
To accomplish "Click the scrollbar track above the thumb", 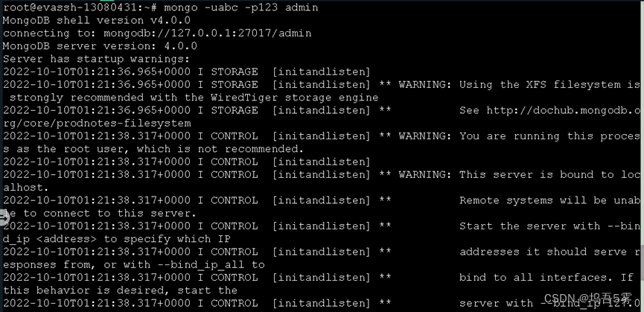I will click(642, 123).
